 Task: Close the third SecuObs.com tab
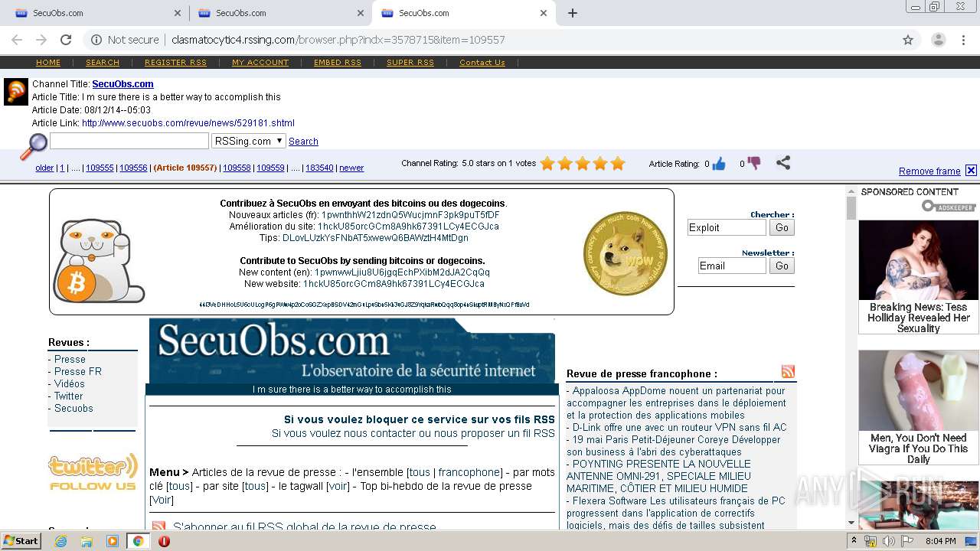point(544,13)
